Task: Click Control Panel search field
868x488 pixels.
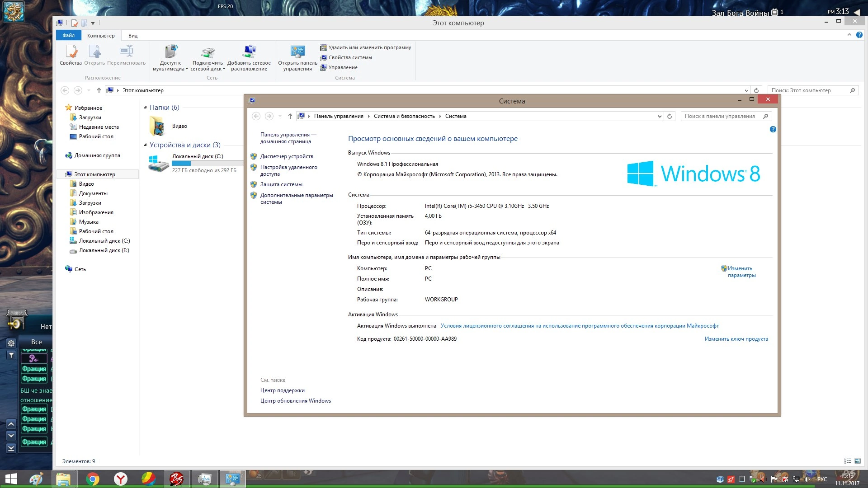Action: click(x=726, y=116)
